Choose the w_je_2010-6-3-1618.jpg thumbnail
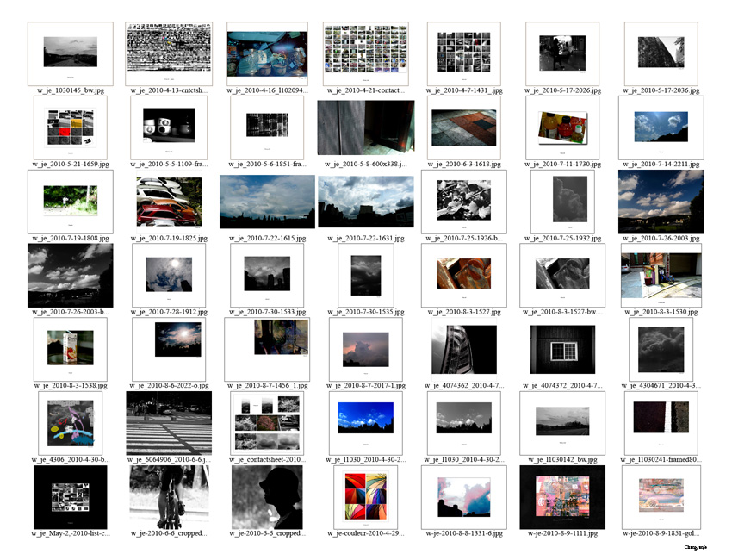Screen dimensions: 732x560 click(x=464, y=128)
